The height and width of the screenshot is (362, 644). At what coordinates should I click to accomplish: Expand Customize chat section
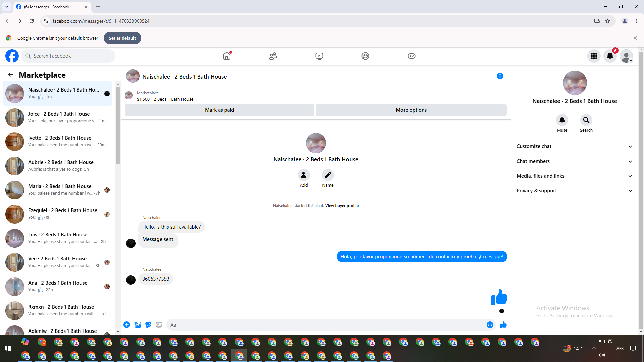tap(575, 146)
